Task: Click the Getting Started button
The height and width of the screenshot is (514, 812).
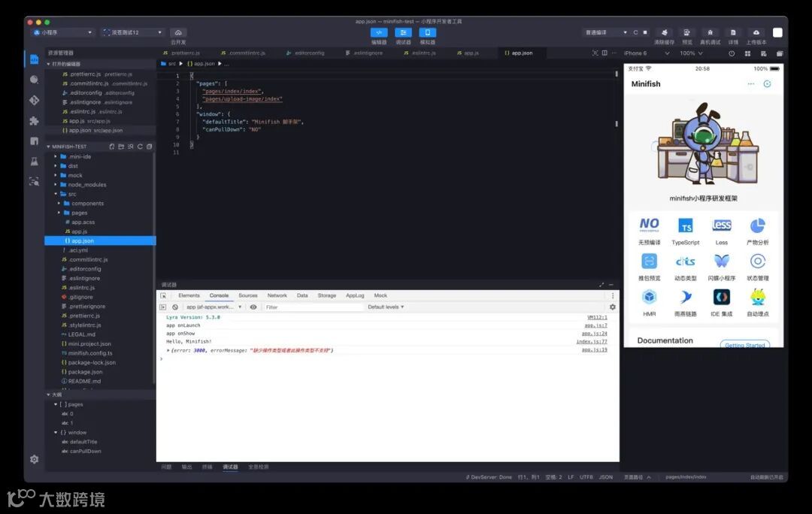Action: pyautogui.click(x=744, y=344)
